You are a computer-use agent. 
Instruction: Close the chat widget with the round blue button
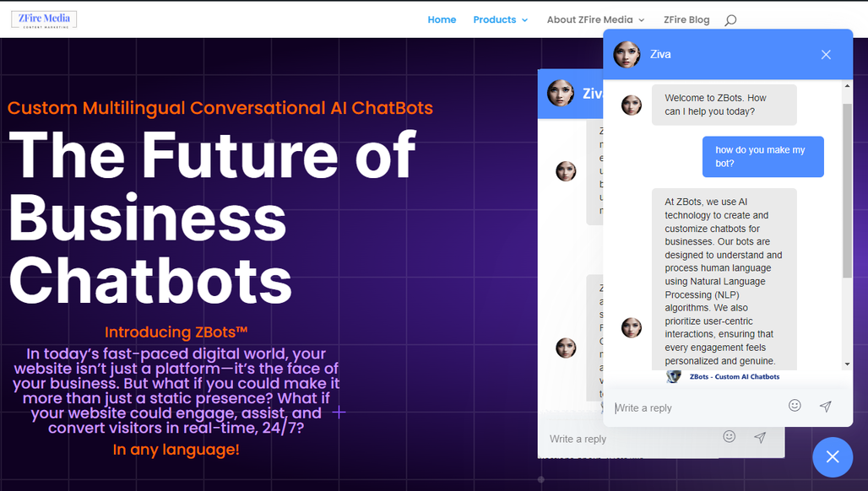[833, 456]
